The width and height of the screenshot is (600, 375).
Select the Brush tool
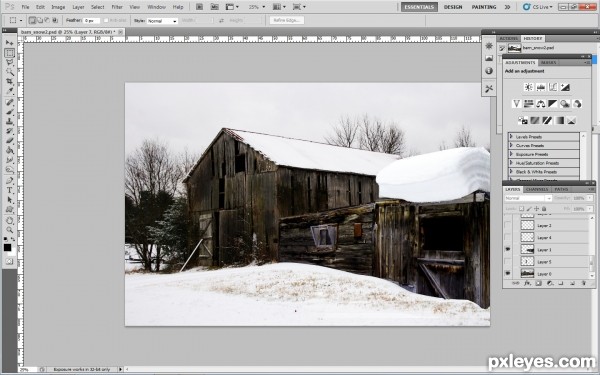(x=10, y=112)
